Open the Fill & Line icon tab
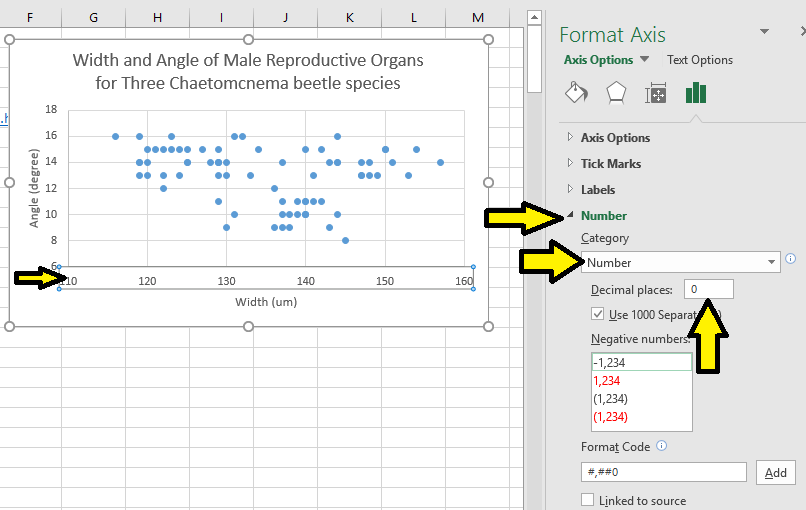 [577, 94]
